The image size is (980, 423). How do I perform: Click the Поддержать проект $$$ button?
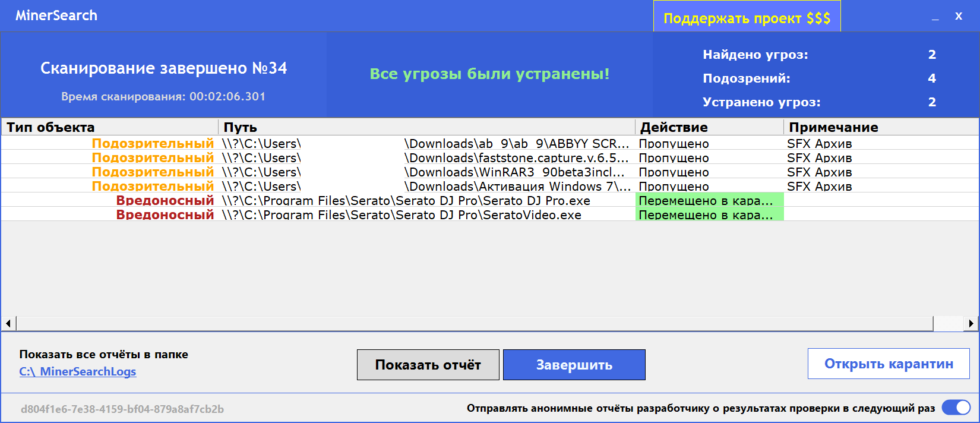[747, 18]
